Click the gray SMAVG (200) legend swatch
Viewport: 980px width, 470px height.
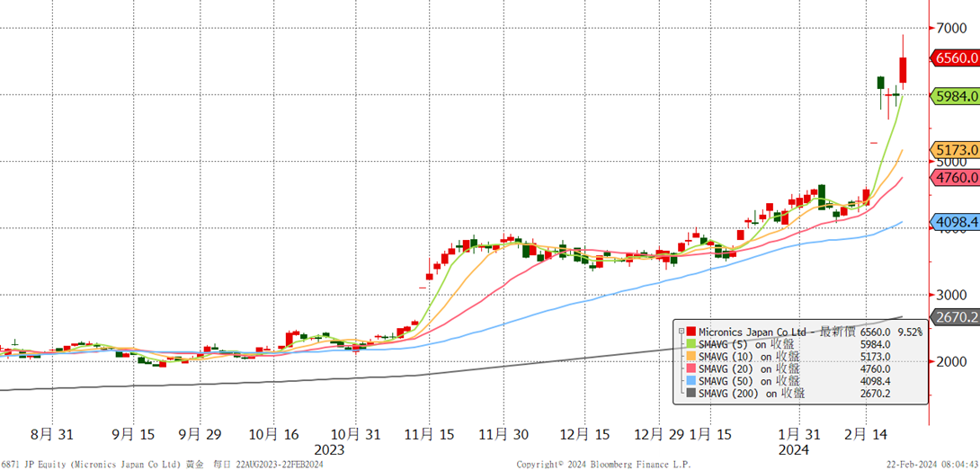690,393
